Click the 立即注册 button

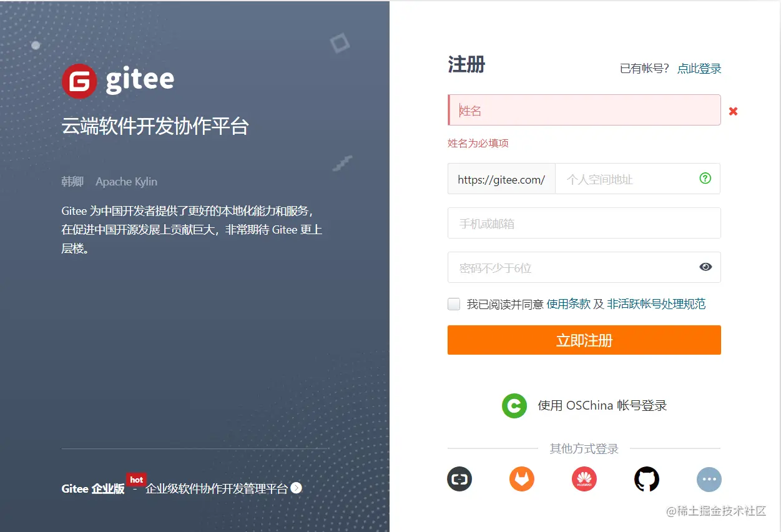pos(584,340)
